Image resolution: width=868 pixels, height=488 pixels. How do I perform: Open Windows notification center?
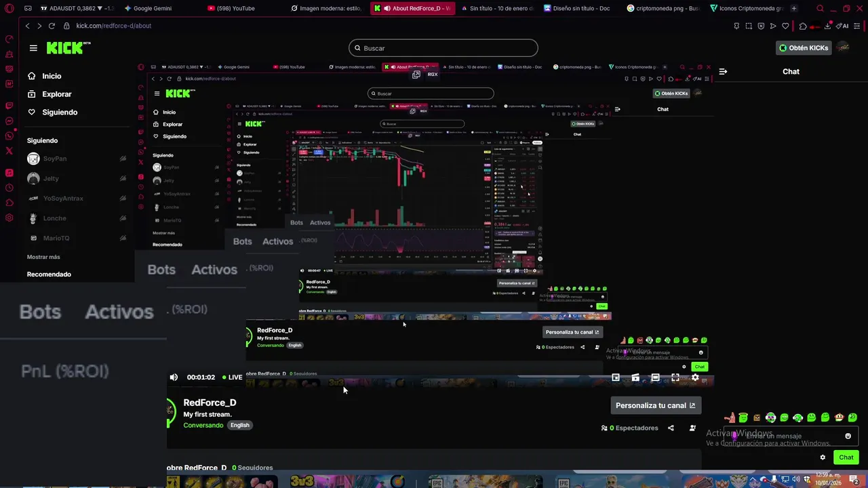854,480
